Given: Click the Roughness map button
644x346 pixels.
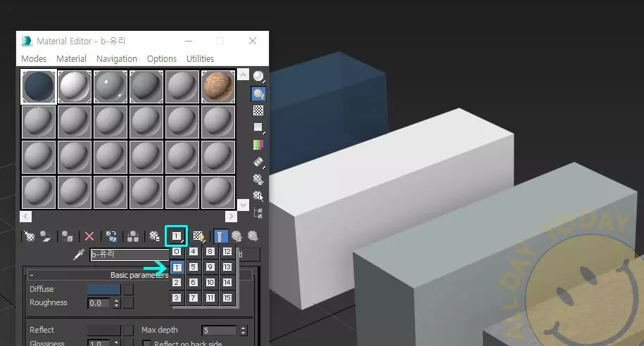Looking at the screenshot, I should coord(129,303).
